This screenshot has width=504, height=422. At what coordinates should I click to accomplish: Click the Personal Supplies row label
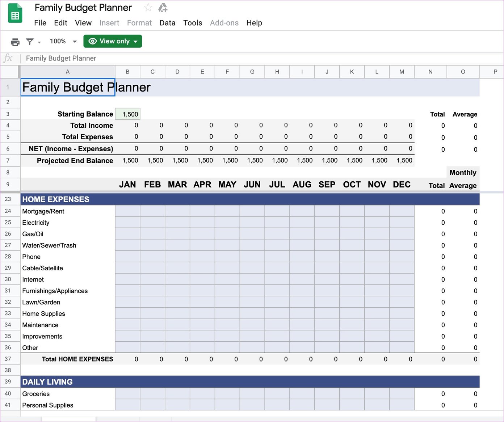click(x=48, y=405)
